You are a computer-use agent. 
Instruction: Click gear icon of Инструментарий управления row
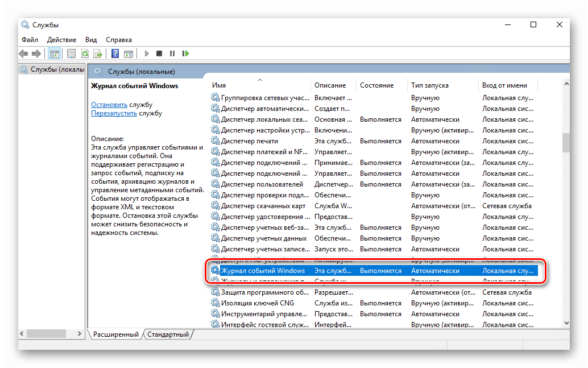pyautogui.click(x=216, y=314)
